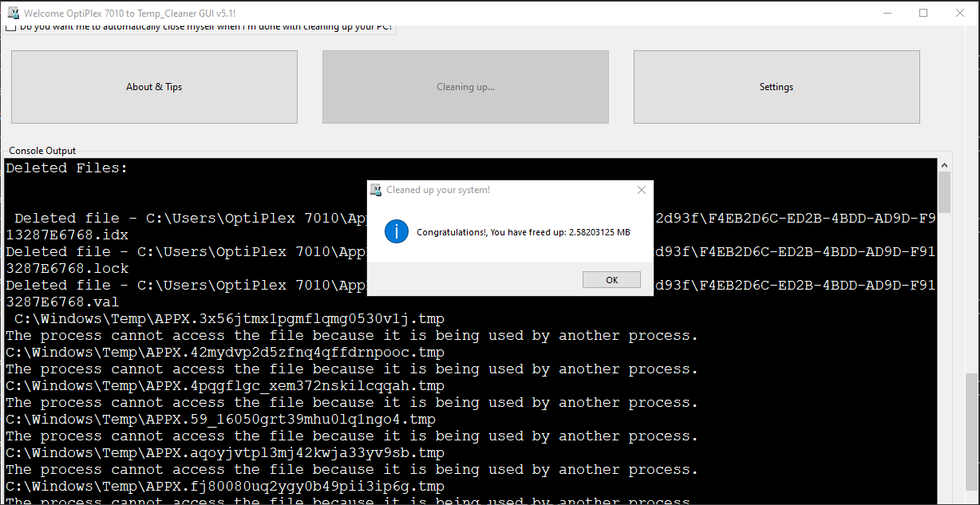The height and width of the screenshot is (505, 980).
Task: Enable automatically close myself after cleaning checkbox
Action: click(11, 26)
